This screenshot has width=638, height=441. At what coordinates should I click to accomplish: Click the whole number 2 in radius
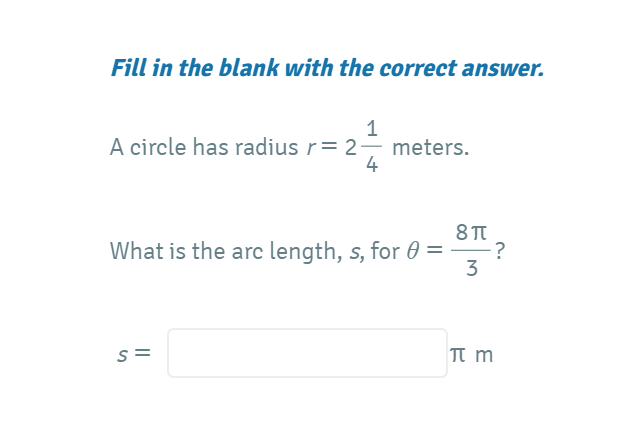click(351, 148)
